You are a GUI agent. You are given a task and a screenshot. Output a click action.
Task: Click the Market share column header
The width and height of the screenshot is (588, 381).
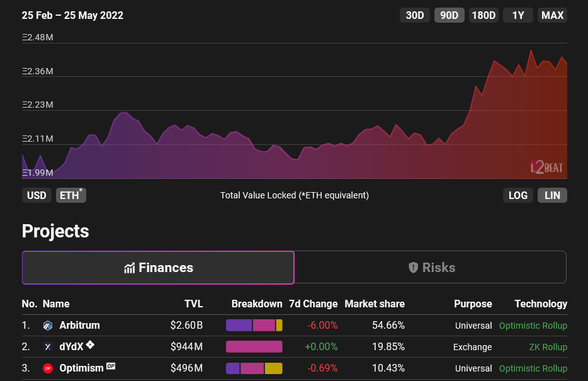tap(375, 304)
